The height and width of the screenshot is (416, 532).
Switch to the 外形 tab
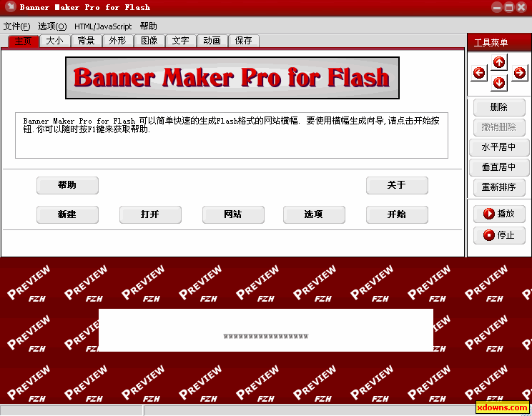(117, 41)
